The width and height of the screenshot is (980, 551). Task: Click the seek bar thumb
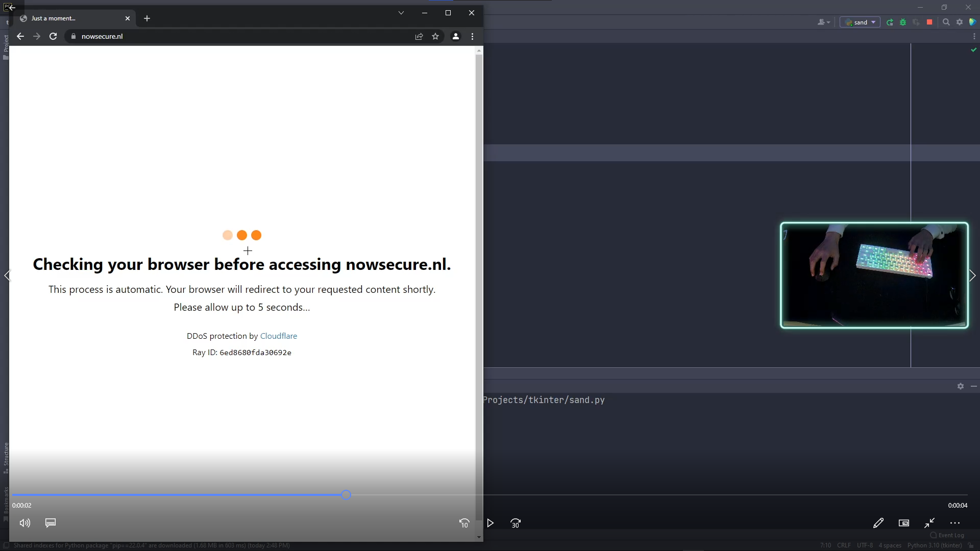click(346, 495)
